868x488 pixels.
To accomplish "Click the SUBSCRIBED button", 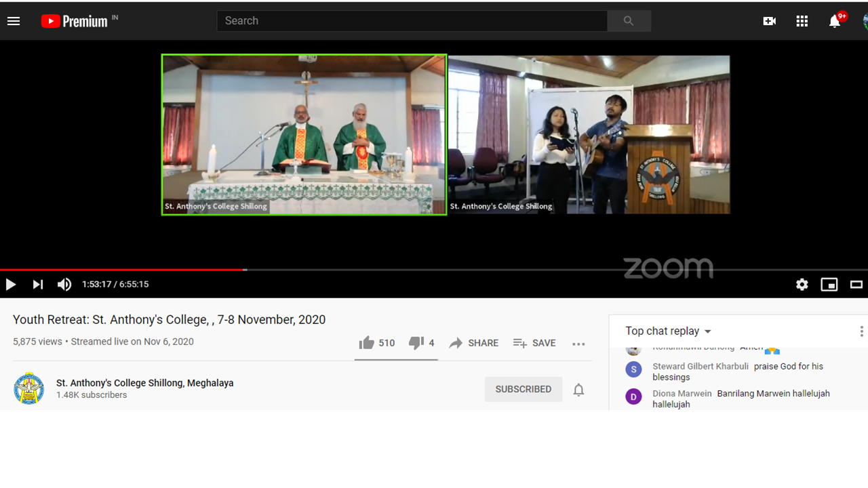I will coord(523,389).
